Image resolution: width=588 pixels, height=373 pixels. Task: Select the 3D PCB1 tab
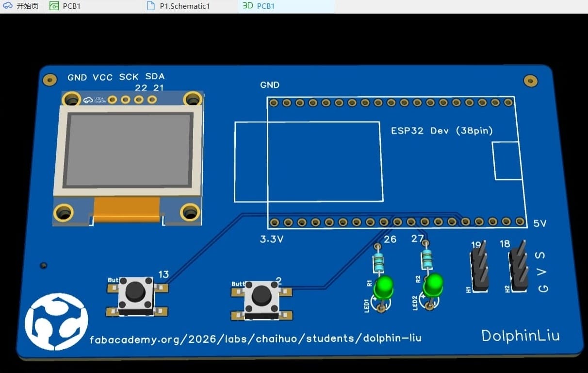coord(286,6)
